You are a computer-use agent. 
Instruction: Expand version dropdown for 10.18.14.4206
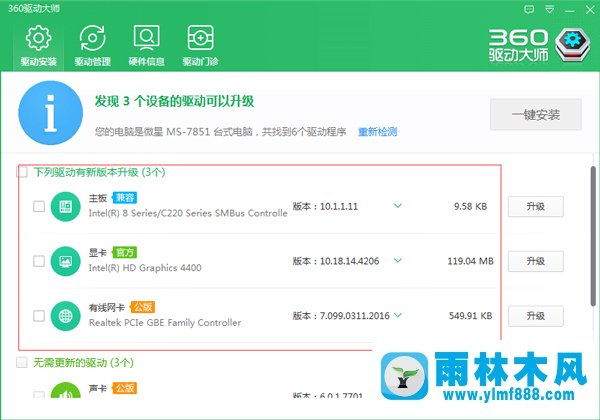[398, 260]
